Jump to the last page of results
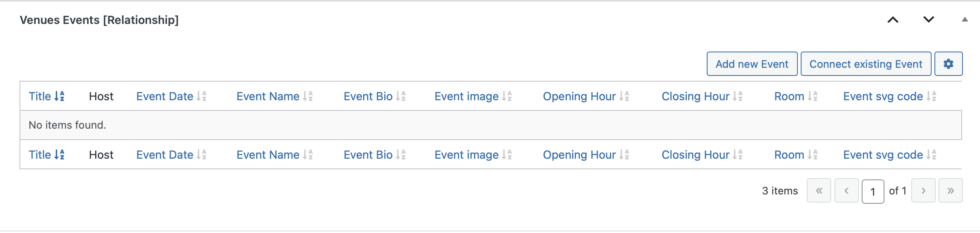Screen dimensions: 980x233 click(951, 190)
